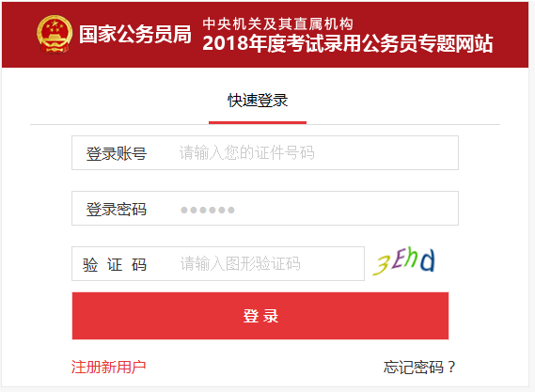
Task: Click the dark red header banner
Action: pos(265,35)
